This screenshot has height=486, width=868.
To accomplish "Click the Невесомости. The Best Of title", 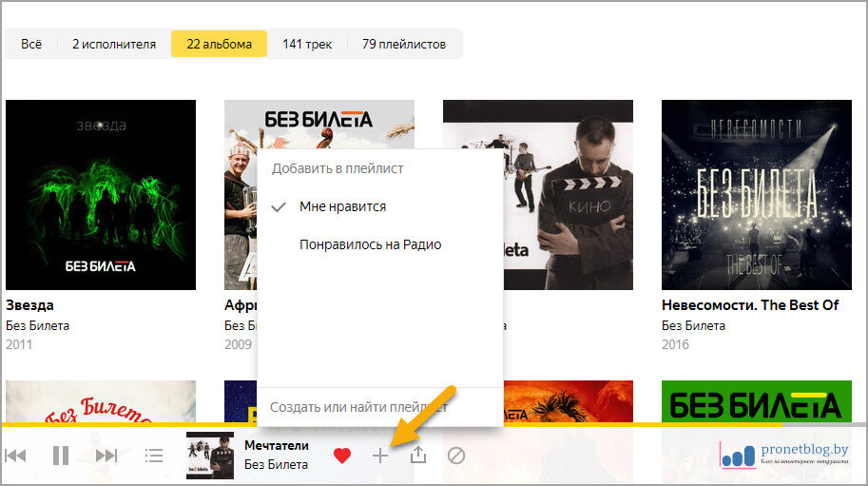I will 750,305.
